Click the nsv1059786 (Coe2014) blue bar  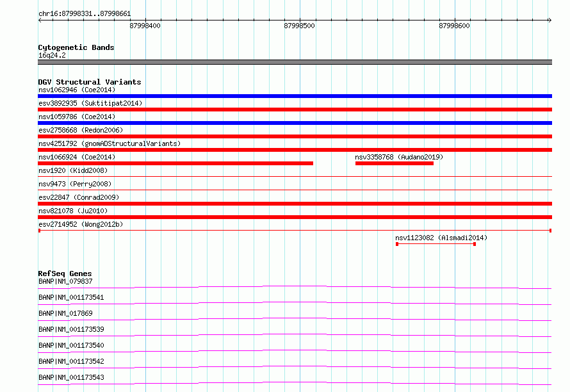click(295, 123)
